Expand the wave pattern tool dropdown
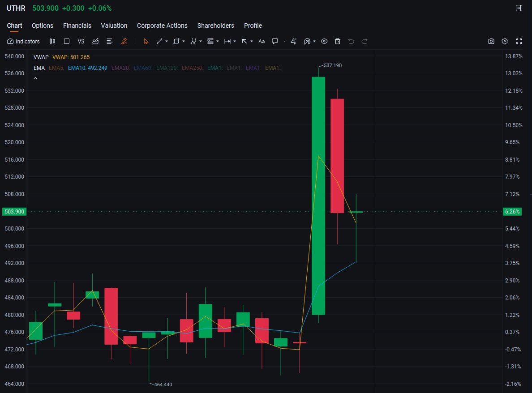Screen dimensions: 532x393 click(x=201, y=41)
